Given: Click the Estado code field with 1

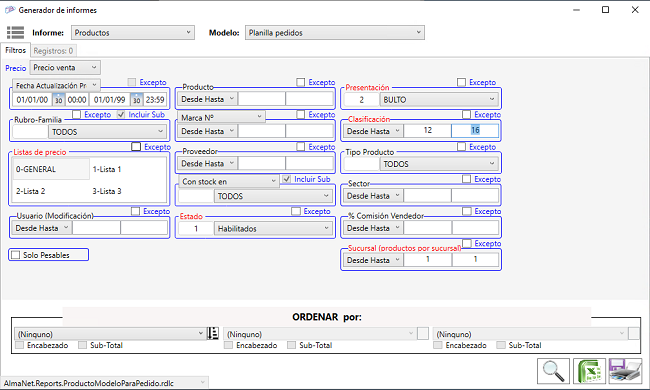Looking at the screenshot, I should pyautogui.click(x=196, y=228).
